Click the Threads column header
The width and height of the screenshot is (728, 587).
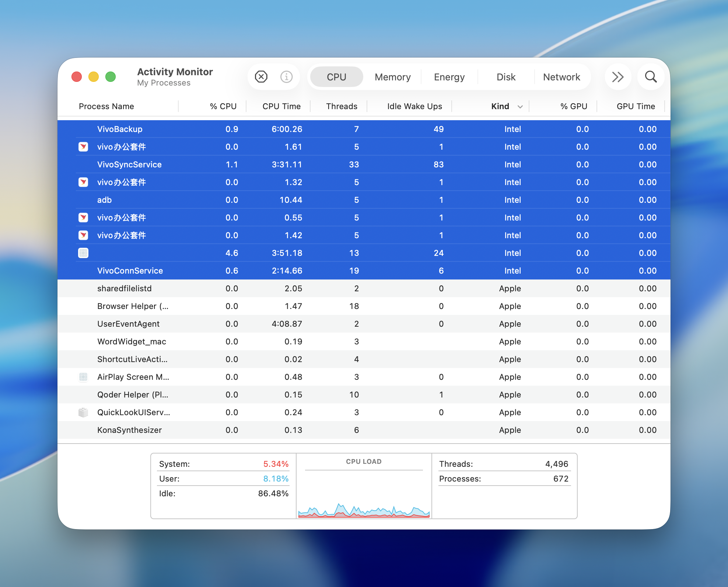click(342, 107)
